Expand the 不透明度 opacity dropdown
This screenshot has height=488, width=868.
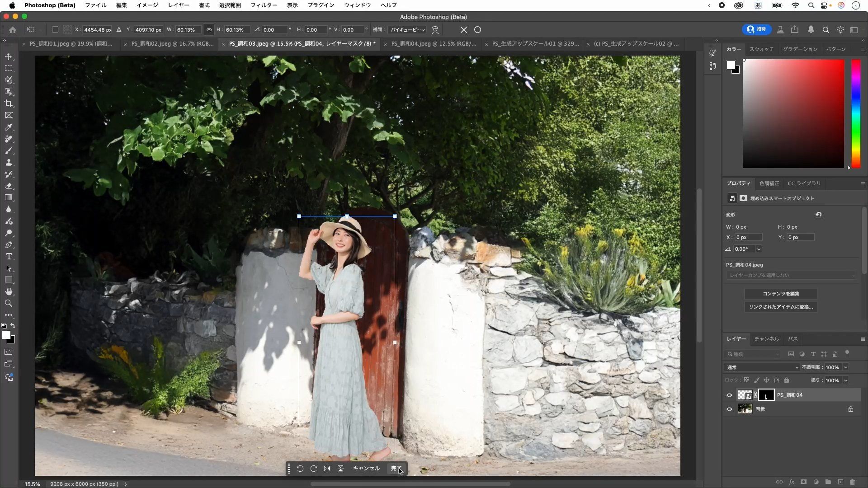pos(845,367)
